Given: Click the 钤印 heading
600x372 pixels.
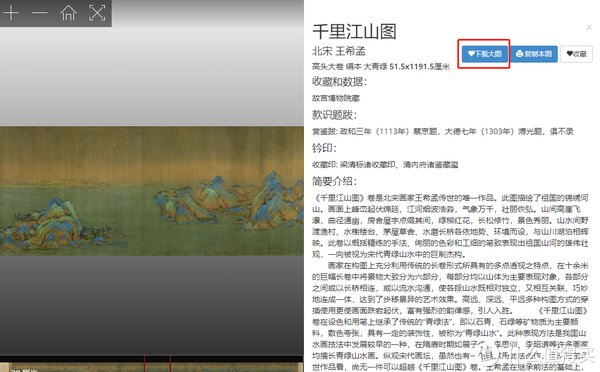Looking at the screenshot, I should pyautogui.click(x=324, y=148).
